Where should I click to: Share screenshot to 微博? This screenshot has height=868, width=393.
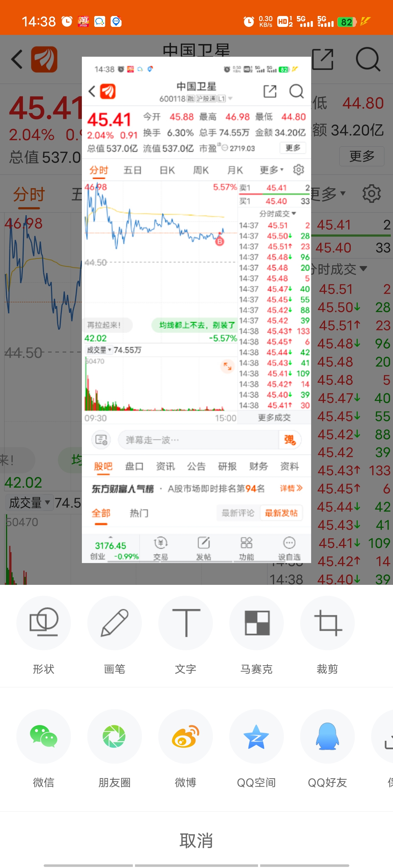click(x=186, y=736)
